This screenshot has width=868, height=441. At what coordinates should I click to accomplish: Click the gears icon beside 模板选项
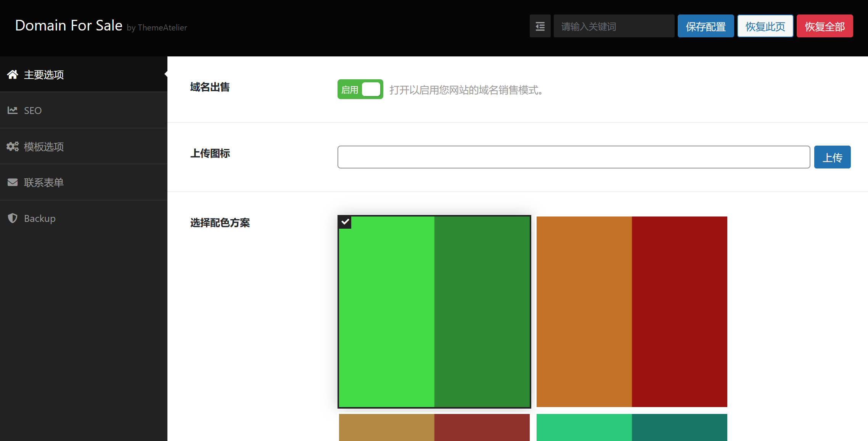pyautogui.click(x=13, y=147)
